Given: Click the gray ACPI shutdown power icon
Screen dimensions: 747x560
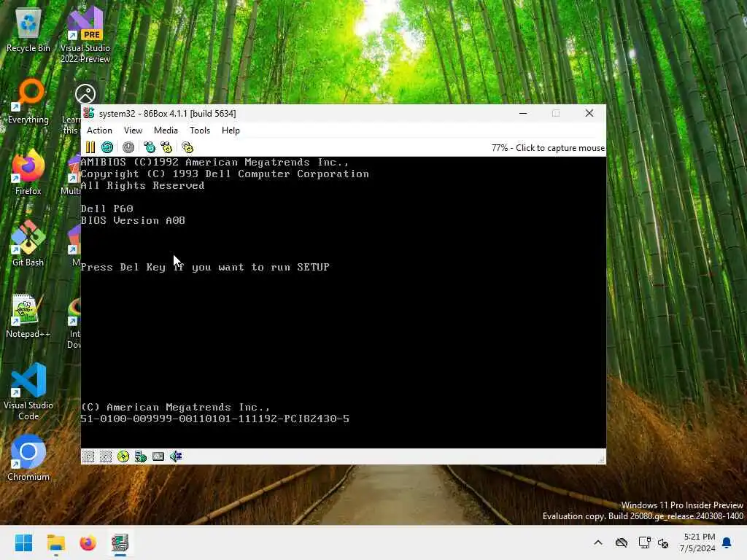Looking at the screenshot, I should click(x=128, y=147).
